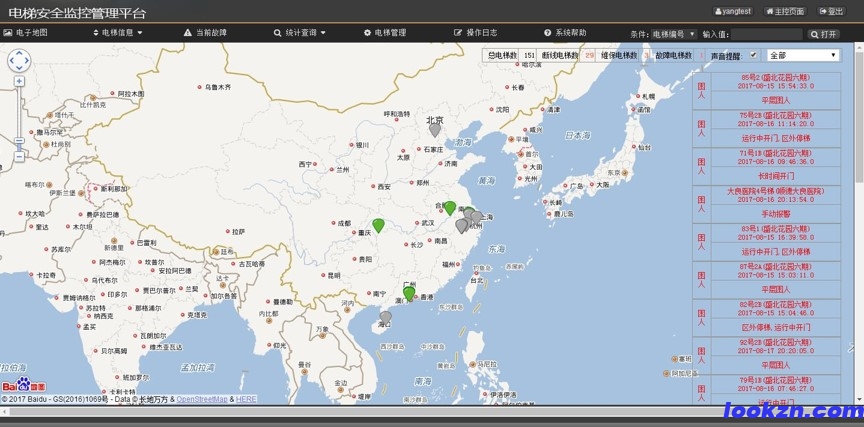Click the 打开 search button
This screenshot has width=864, height=427.
tap(824, 33)
